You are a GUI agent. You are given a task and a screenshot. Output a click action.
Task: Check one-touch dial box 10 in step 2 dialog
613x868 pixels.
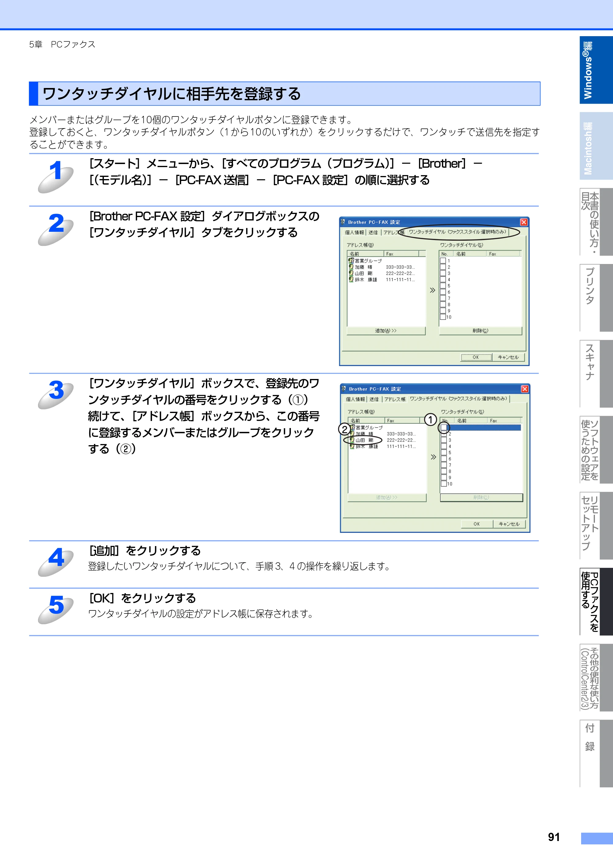coord(443,317)
